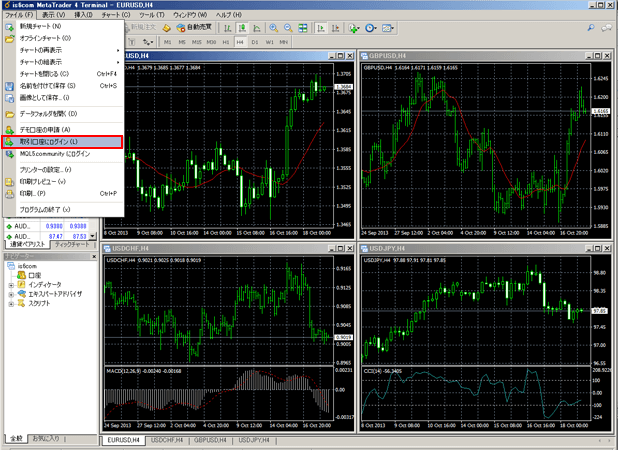Open the ファイル (F) menu
This screenshot has width=618, height=450.
click(19, 15)
